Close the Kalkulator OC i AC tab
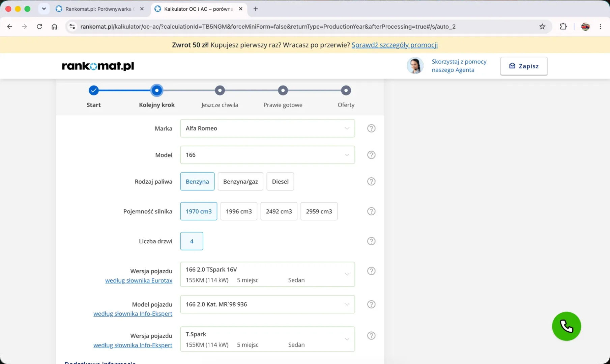The height and width of the screenshot is (364, 610). 241,9
